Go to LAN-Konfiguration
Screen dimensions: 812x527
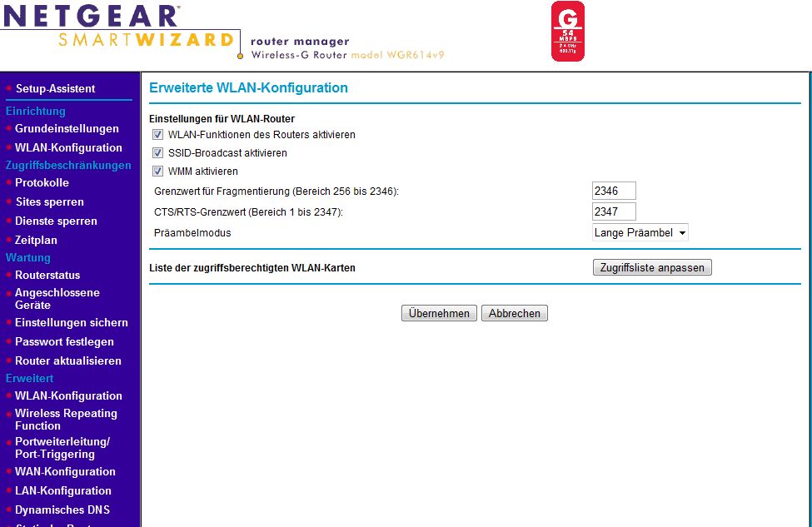coord(63,490)
